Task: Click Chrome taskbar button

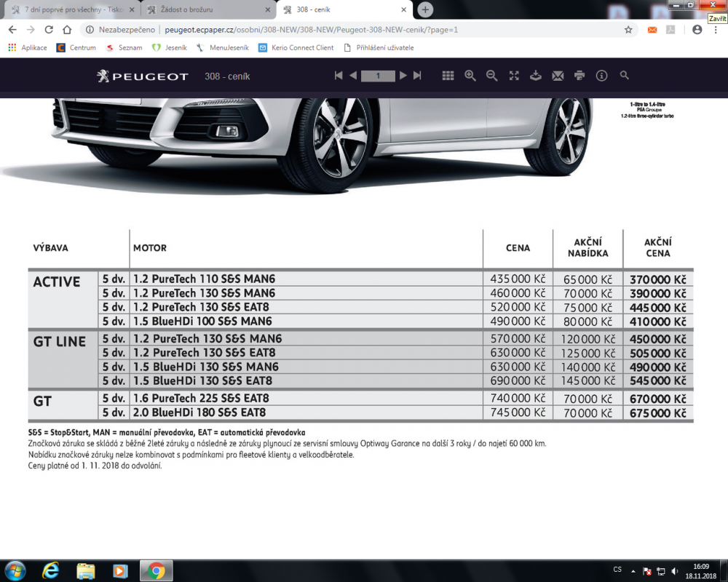Action: pyautogui.click(x=157, y=571)
